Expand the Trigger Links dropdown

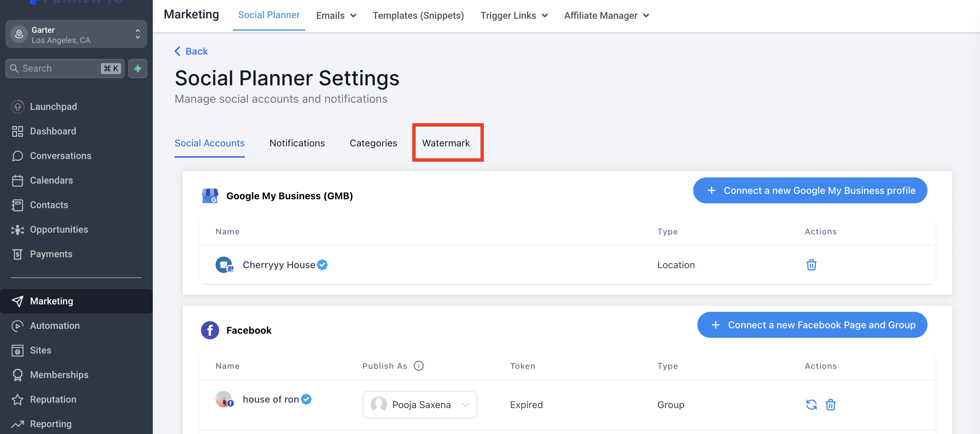coord(514,16)
